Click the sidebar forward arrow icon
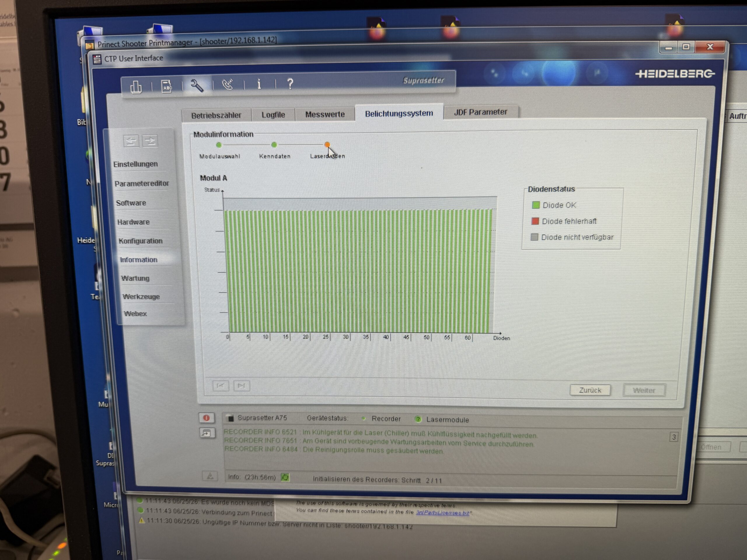 tap(150, 140)
